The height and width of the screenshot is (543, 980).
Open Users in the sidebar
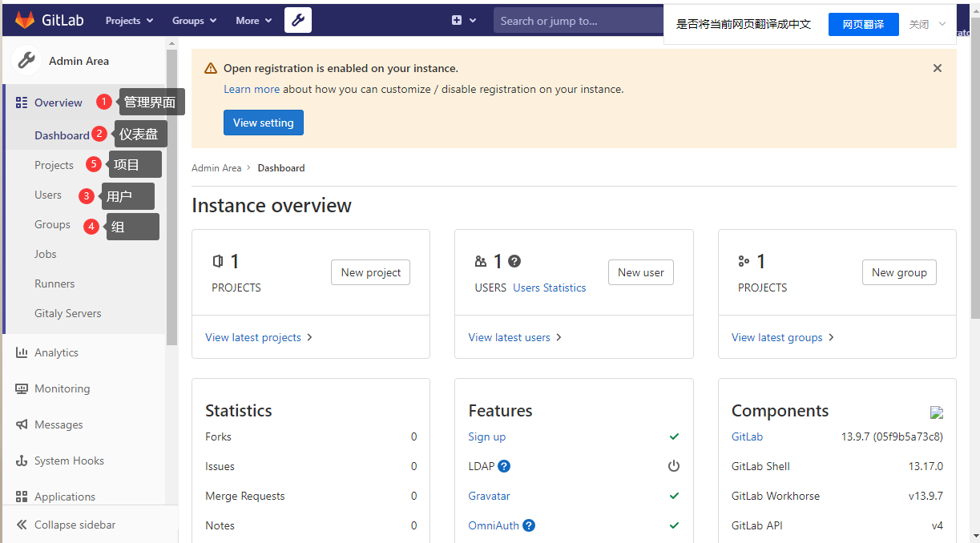(48, 195)
